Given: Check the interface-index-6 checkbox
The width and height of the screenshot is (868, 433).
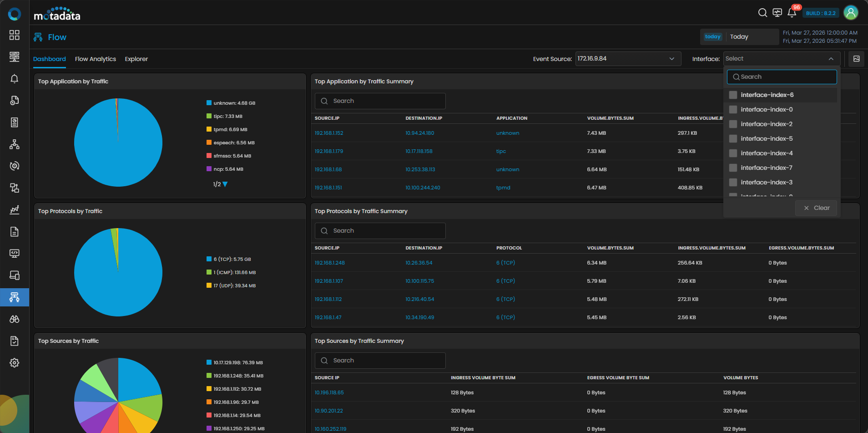Looking at the screenshot, I should pyautogui.click(x=733, y=95).
